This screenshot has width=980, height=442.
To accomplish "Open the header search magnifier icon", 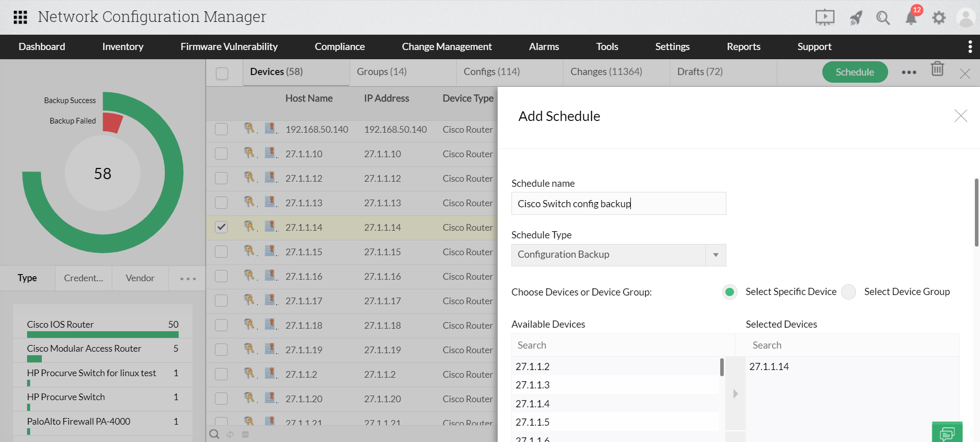I will click(883, 18).
